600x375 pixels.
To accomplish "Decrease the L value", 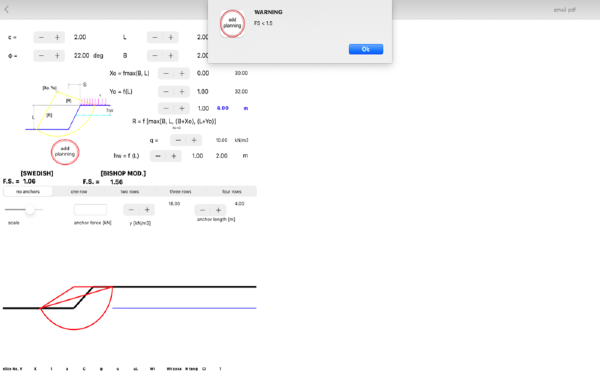I will (155, 37).
